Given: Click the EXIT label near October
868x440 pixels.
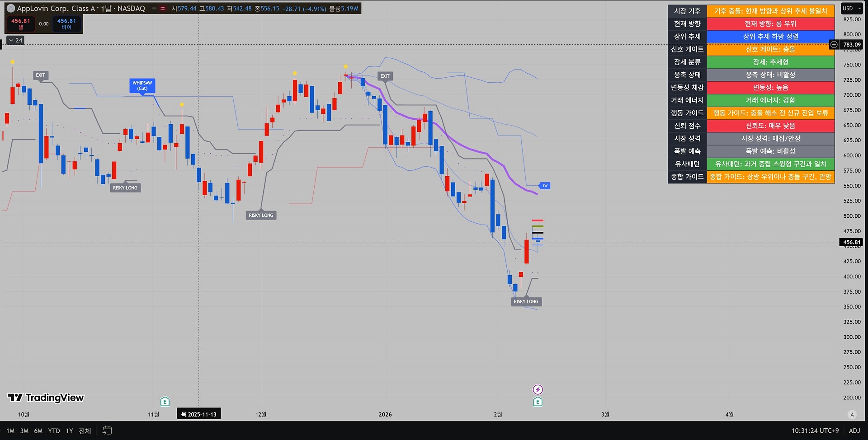Looking at the screenshot, I should click(x=41, y=75).
